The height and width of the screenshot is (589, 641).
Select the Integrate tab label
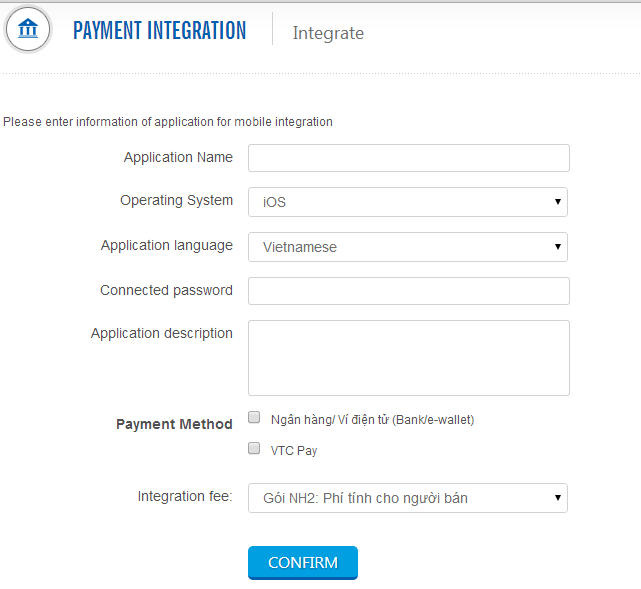click(328, 33)
